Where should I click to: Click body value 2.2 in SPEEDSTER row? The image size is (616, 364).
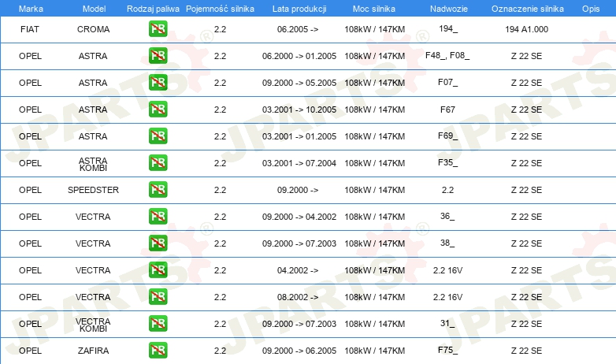pos(447,190)
